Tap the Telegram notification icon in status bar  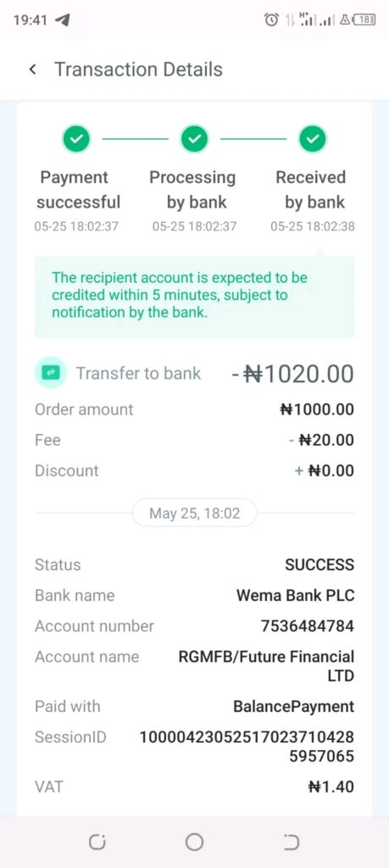coord(63,20)
